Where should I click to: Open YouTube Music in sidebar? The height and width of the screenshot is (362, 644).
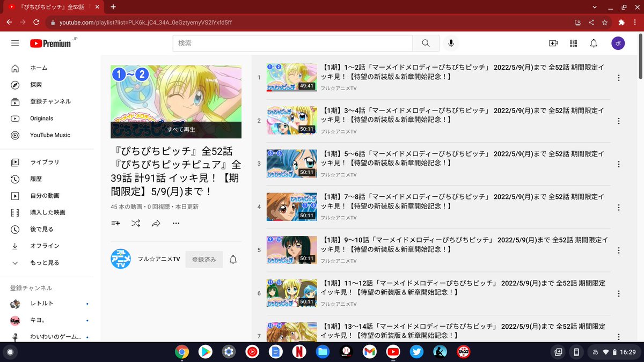pos(48,135)
